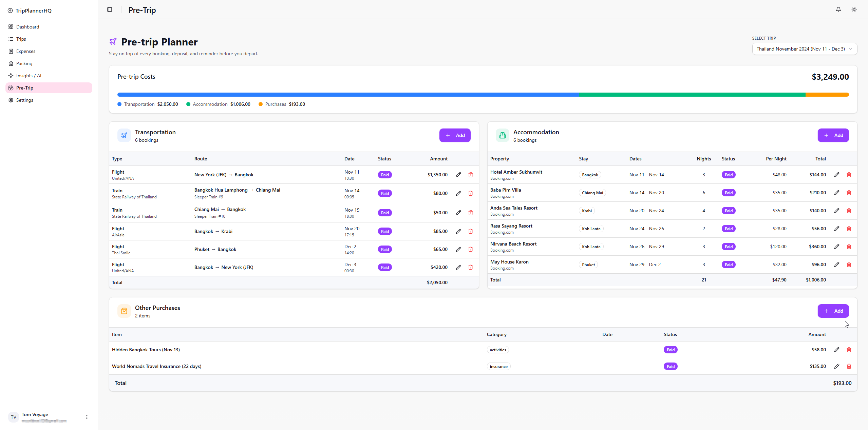Viewport: 868px width, 430px height.
Task: Open the Packing page from sidebar
Action: [x=24, y=63]
